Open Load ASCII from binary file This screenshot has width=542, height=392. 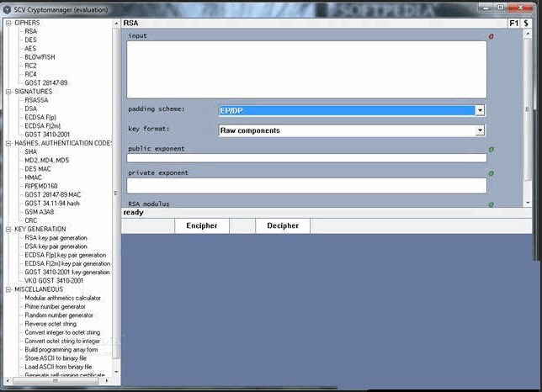click(x=58, y=368)
